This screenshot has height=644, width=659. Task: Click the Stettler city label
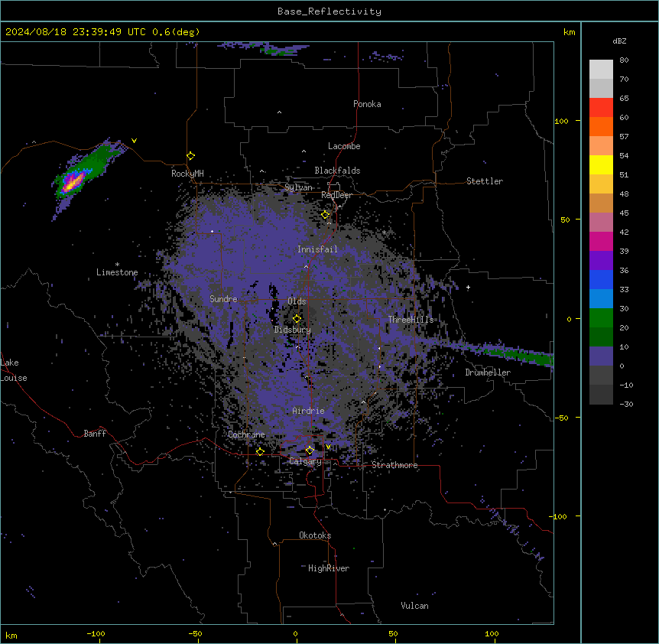[485, 181]
